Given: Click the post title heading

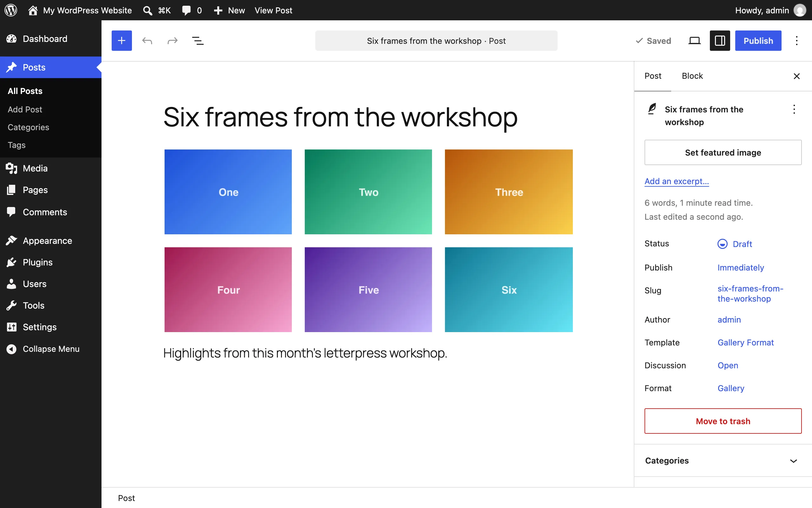Looking at the screenshot, I should (x=340, y=117).
